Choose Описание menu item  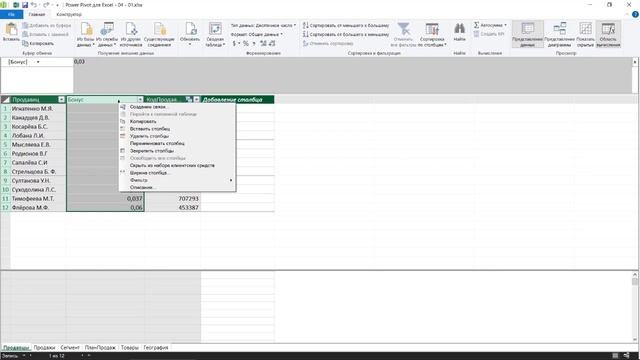click(x=177, y=188)
